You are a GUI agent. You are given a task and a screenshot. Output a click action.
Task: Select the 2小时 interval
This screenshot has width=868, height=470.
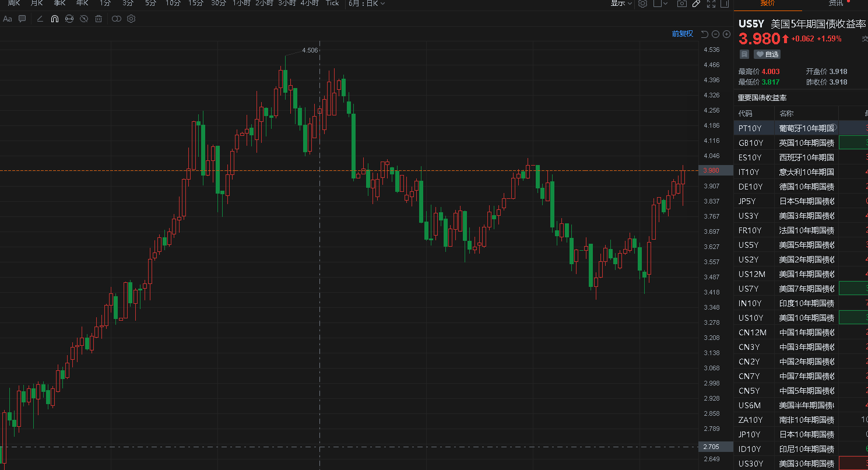(264, 3)
